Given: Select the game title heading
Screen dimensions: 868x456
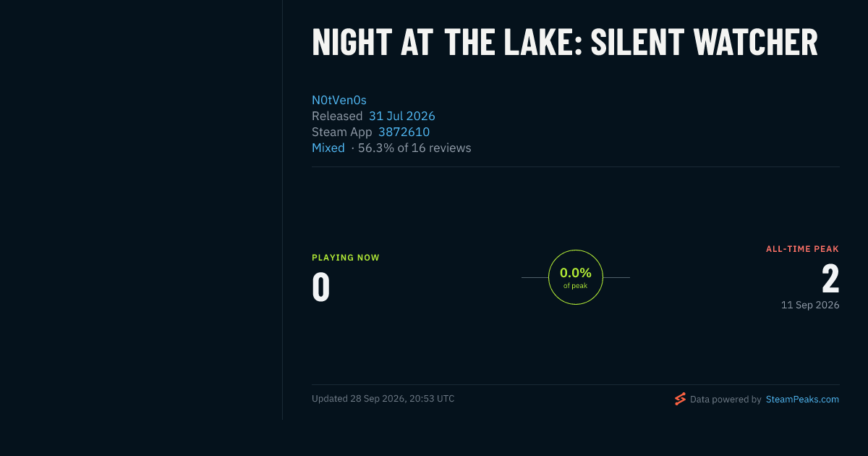Looking at the screenshot, I should pos(565,43).
